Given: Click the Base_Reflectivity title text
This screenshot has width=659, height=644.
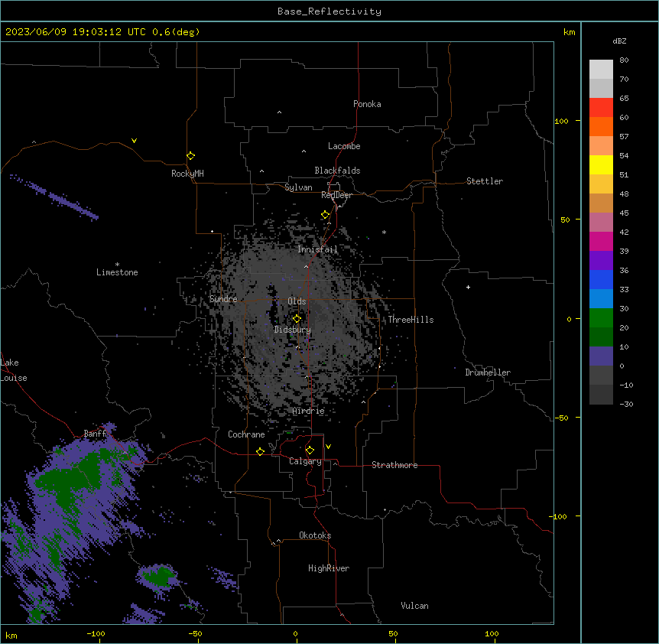Looking at the screenshot, I should pos(329,11).
